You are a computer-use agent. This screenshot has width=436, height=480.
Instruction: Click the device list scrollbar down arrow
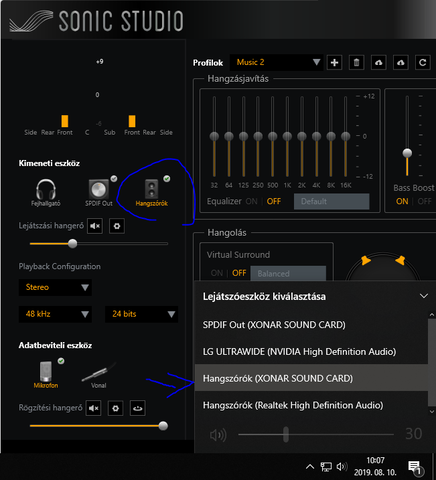[x=432, y=411]
